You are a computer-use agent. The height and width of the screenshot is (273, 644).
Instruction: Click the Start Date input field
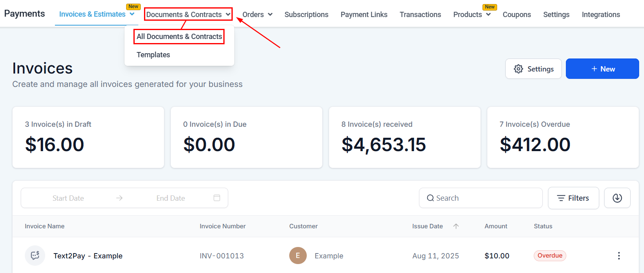(68, 198)
